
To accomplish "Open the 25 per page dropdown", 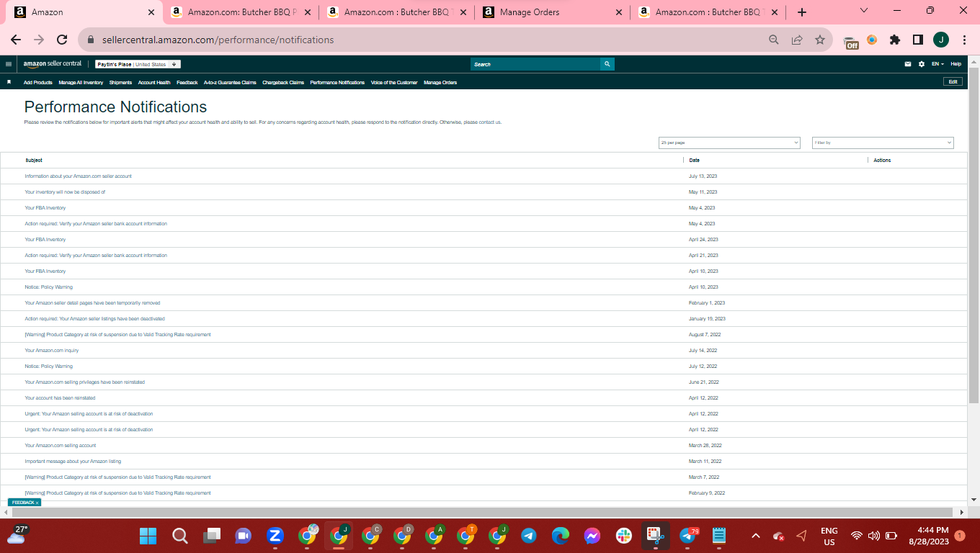I will tap(729, 143).
